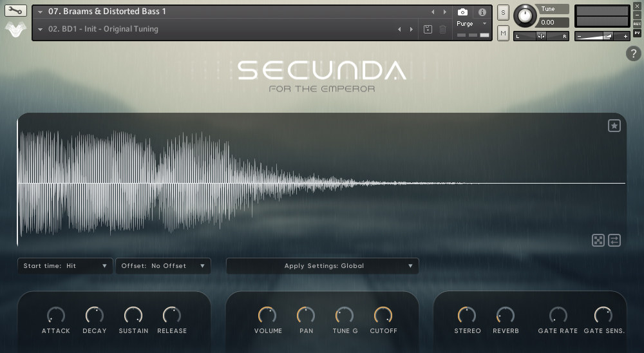Viewport: 644px width, 353px height.
Task: Open Apply Settings: Global dropdown
Action: tap(323, 266)
